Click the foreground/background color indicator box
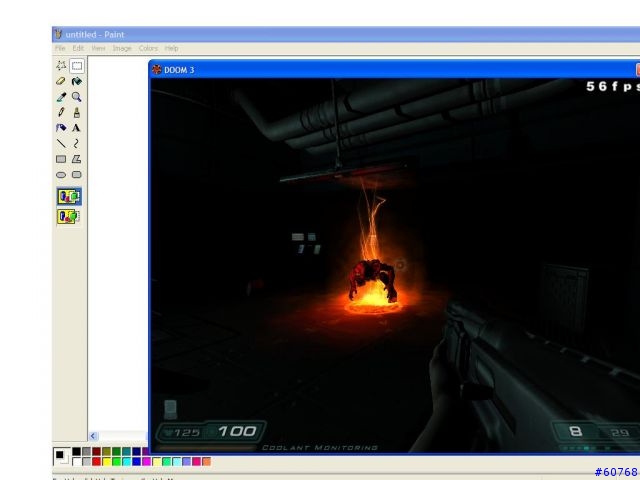Viewport: 640px width, 480px height. click(x=61, y=456)
